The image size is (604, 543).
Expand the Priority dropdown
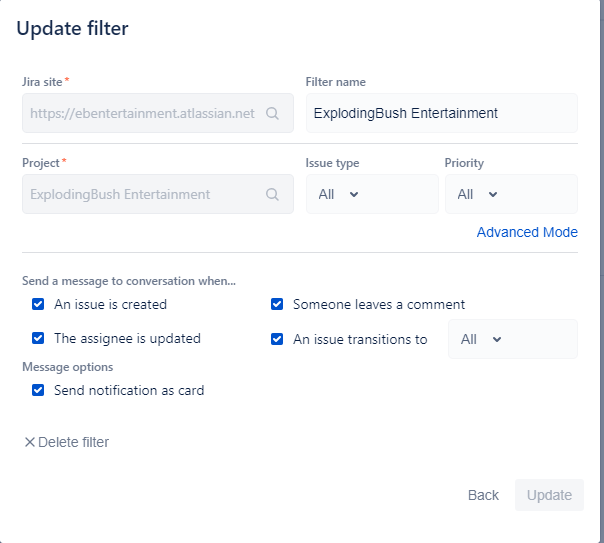click(478, 194)
